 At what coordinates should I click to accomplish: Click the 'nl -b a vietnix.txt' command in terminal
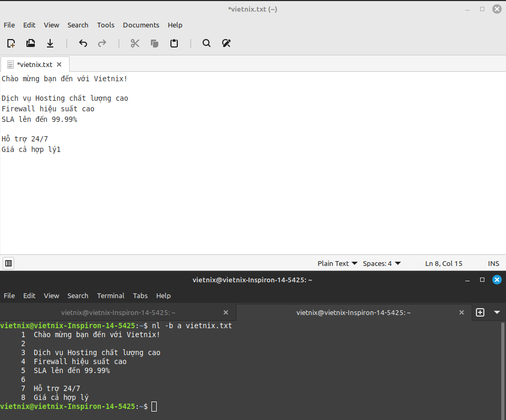click(192, 326)
